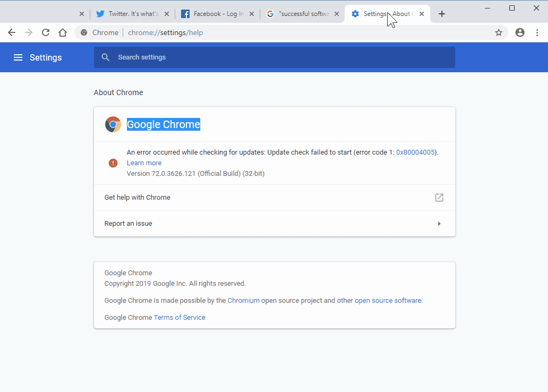Open the home page via Home icon

[63, 32]
